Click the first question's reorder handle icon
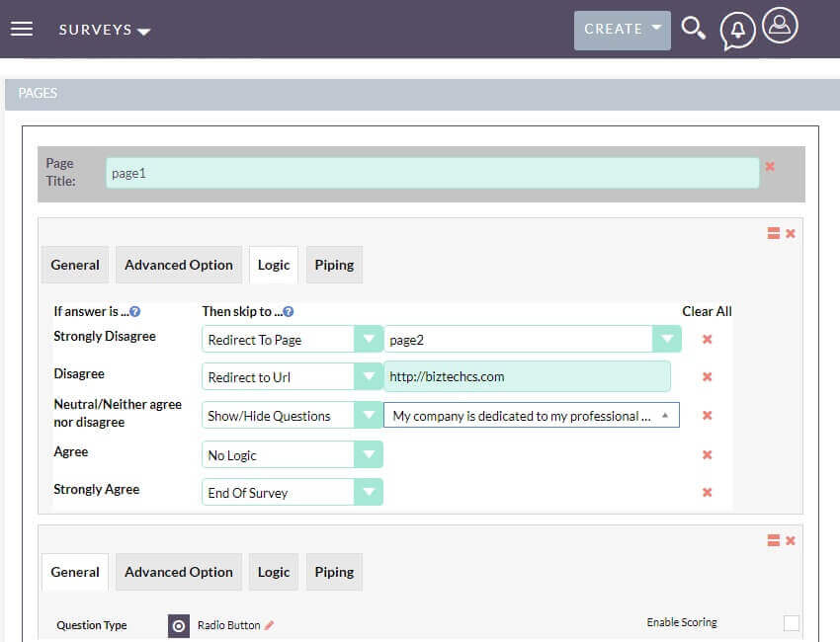 (773, 233)
